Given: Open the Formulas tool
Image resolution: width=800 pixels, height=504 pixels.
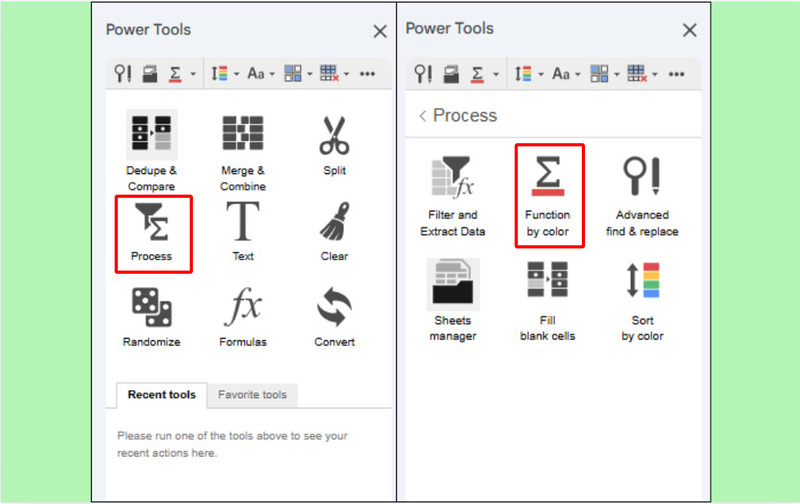Looking at the screenshot, I should coord(243,318).
